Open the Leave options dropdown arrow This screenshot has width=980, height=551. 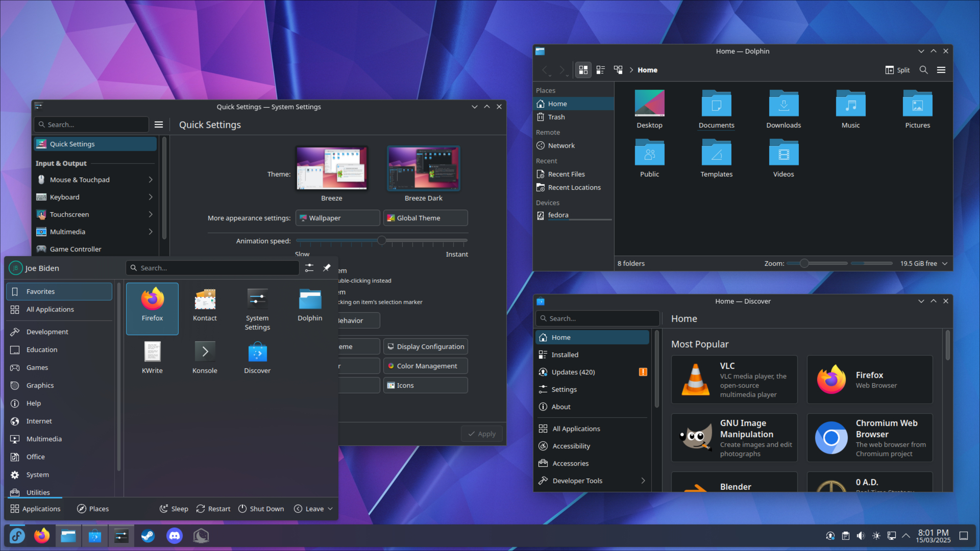330,509
